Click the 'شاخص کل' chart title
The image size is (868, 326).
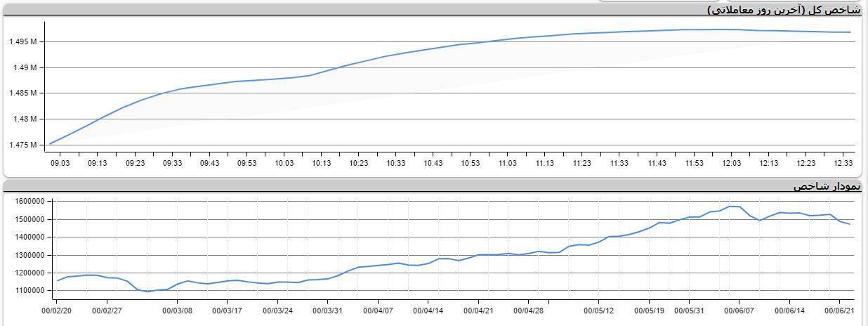pyautogui.click(x=783, y=10)
